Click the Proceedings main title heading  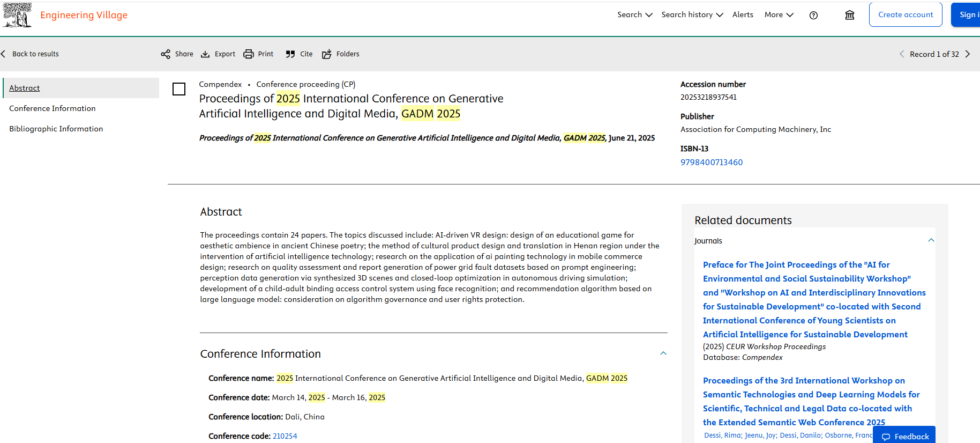351,106
